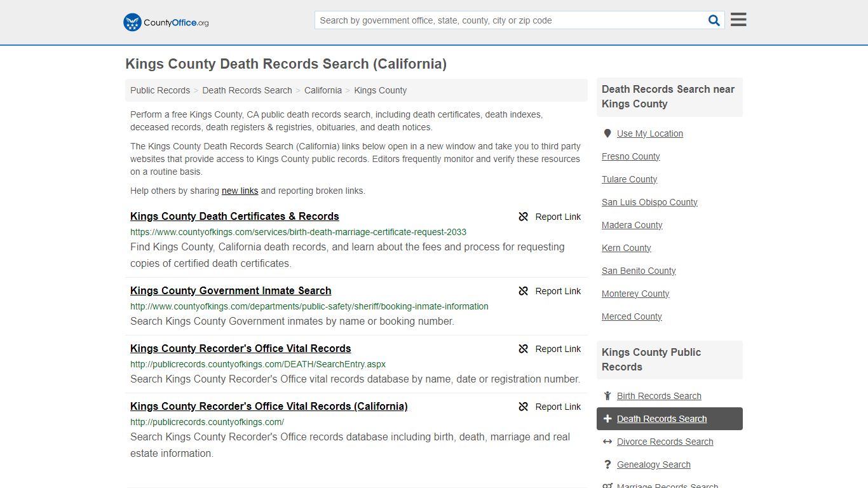This screenshot has width=868, height=488.
Task: Go to Merced County
Action: coord(632,316)
